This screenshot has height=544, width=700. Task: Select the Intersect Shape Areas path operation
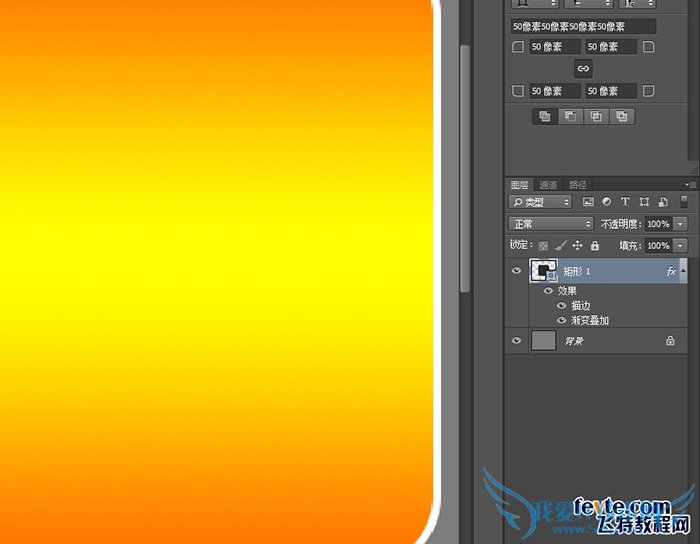click(x=596, y=116)
